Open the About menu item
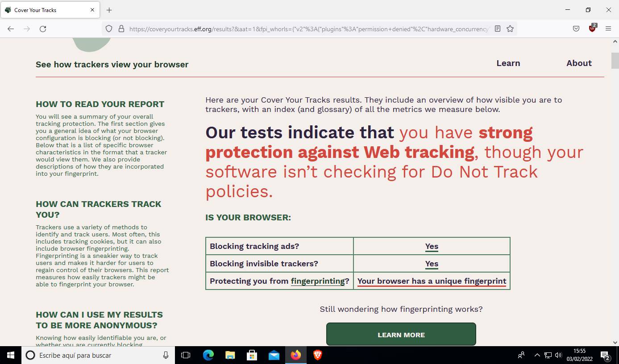 [579, 63]
